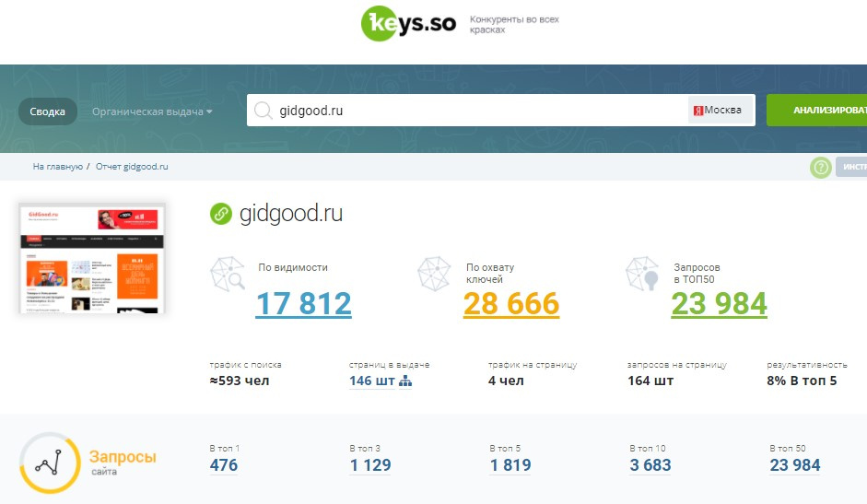Click the Конкуренты во всех красках tagline
Screen dimensions: 867x504
(x=514, y=24)
